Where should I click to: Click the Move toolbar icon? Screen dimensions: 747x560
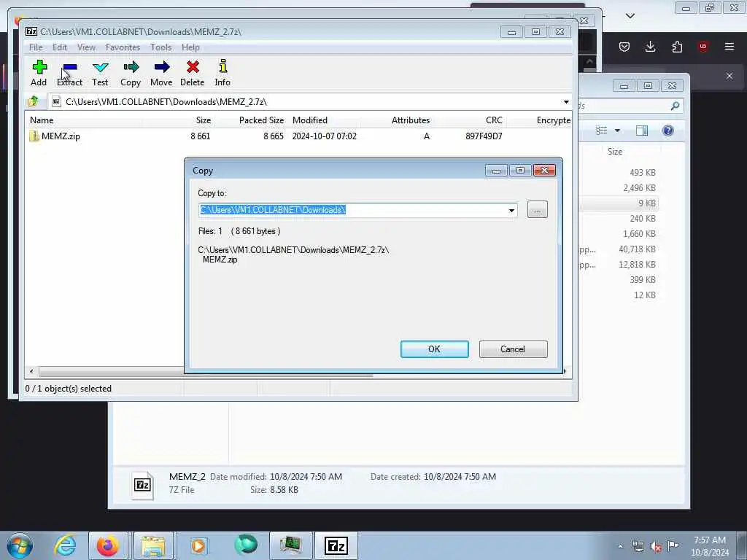(x=161, y=73)
